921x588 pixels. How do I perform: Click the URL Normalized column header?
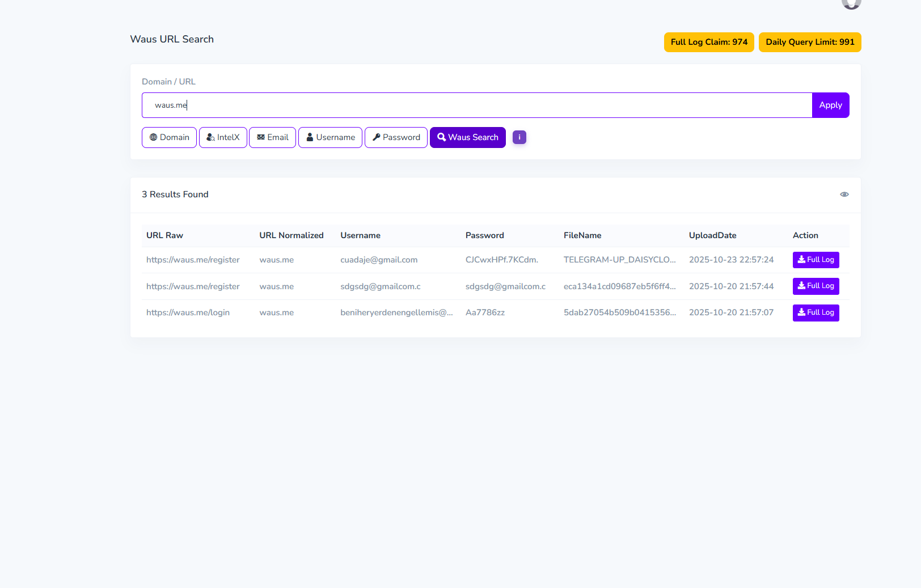click(291, 235)
